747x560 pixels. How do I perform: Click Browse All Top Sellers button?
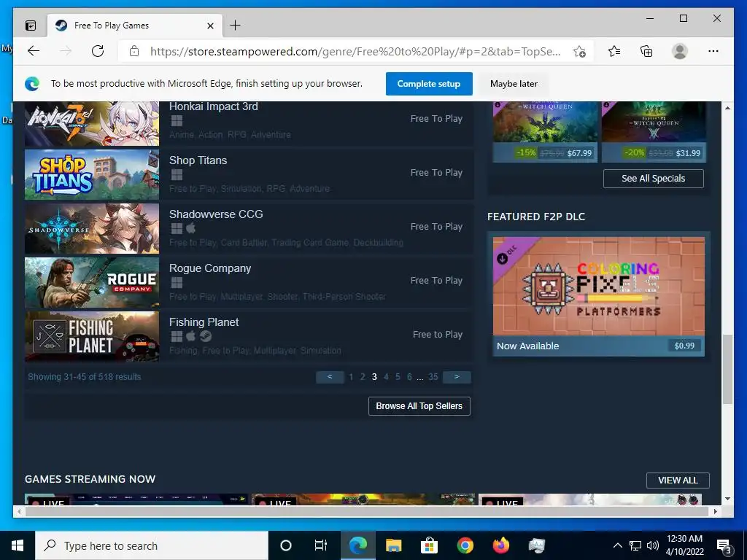[x=419, y=406]
